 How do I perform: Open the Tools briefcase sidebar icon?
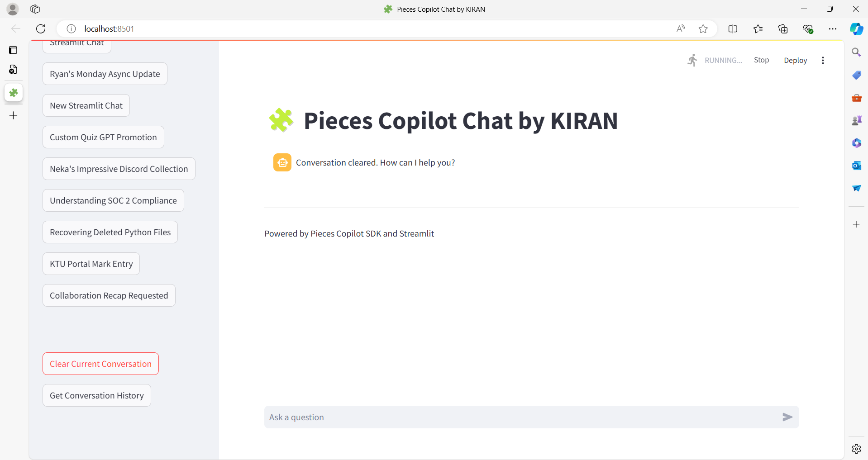point(856,98)
